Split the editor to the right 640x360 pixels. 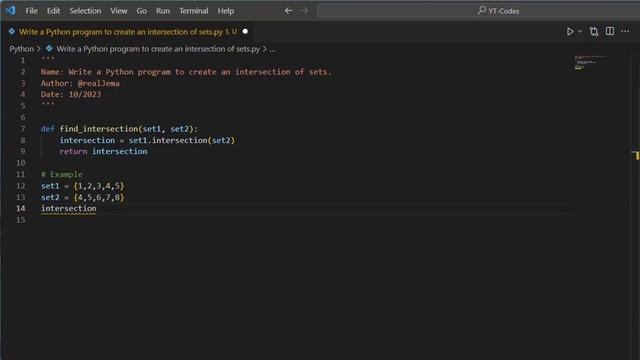point(610,31)
